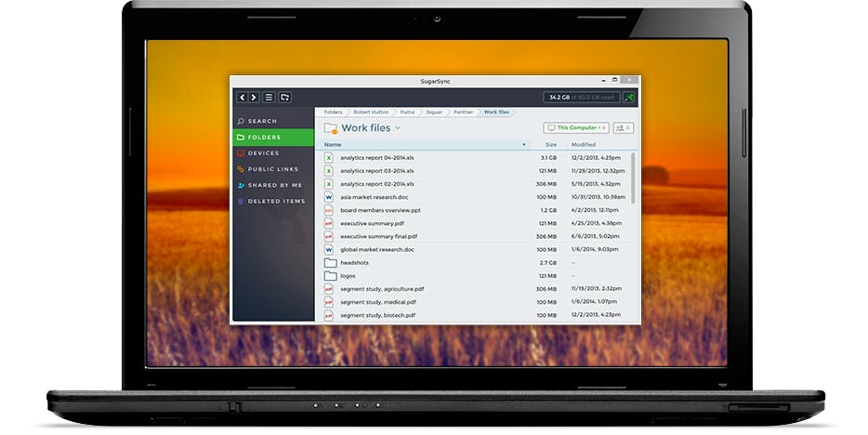Click the add folder toolbar icon

(284, 98)
